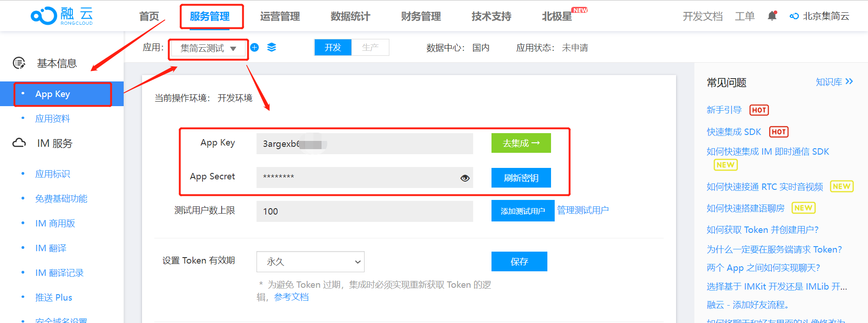Select App Key in sidebar
Screen dimensions: 868x323
pyautogui.click(x=62, y=94)
